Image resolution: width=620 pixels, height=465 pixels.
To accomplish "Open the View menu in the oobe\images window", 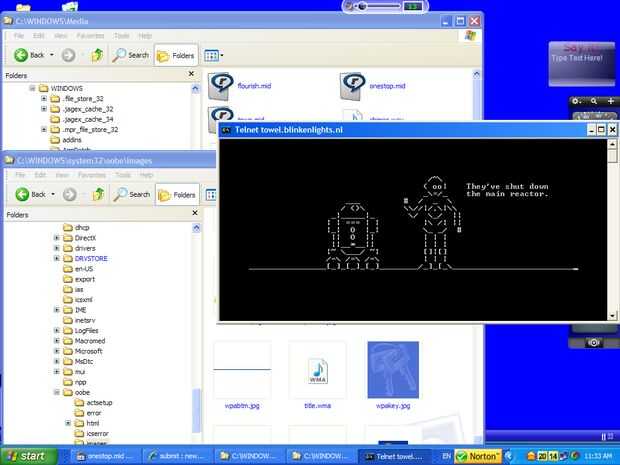I will (62, 175).
